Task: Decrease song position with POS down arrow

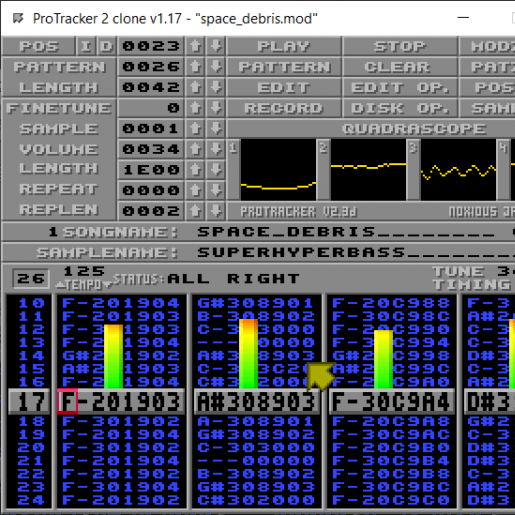Action: pyautogui.click(x=216, y=46)
